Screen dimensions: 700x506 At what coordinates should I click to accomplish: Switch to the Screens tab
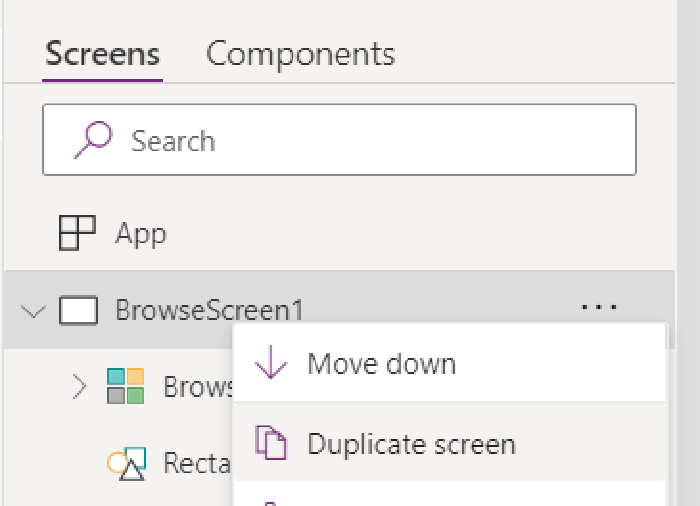(102, 53)
